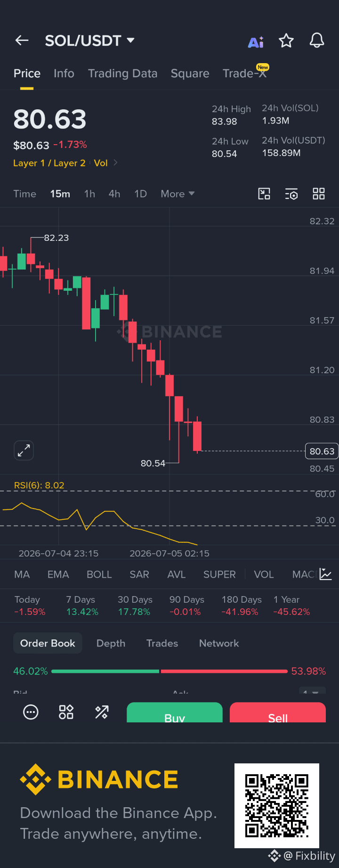Select the RSI(6): 8.02 indicator label
This screenshot has height=868, width=339.
[x=39, y=485]
